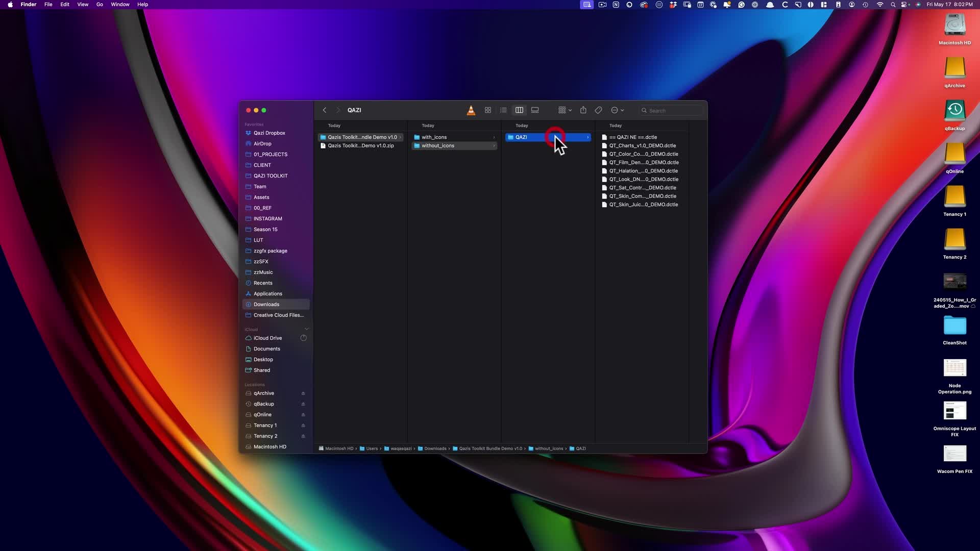Open the Group By dropdown

(x=565, y=110)
